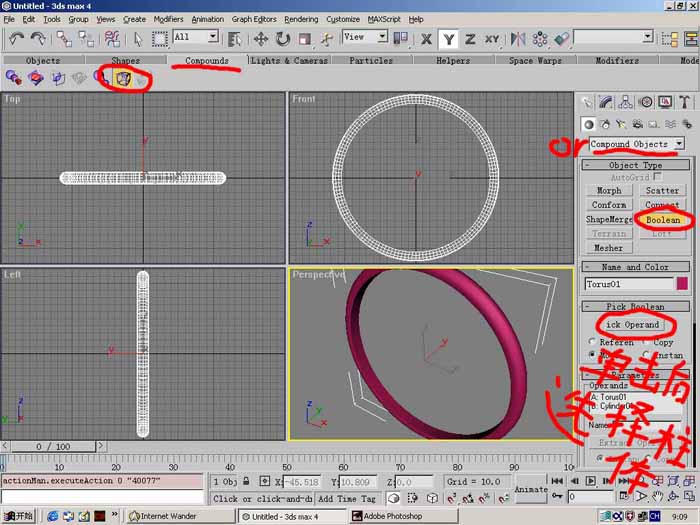Screen dimensions: 700x525
Task: Click the highlighted Boolean shelf icon
Action: [x=123, y=78]
